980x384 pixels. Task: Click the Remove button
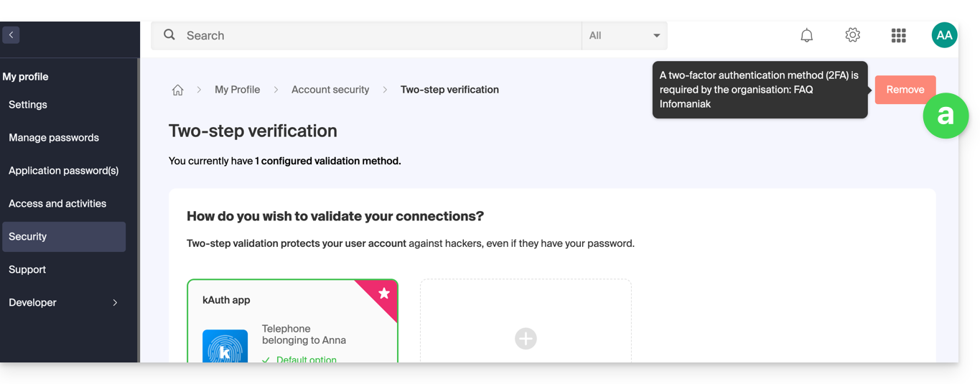pyautogui.click(x=904, y=90)
